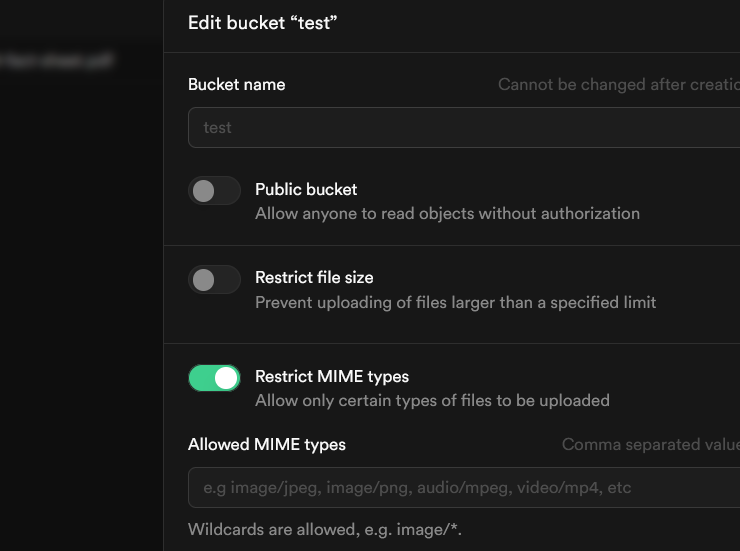Click the "Allow only certain types" description
The height and width of the screenshot is (551, 740).
pos(432,401)
